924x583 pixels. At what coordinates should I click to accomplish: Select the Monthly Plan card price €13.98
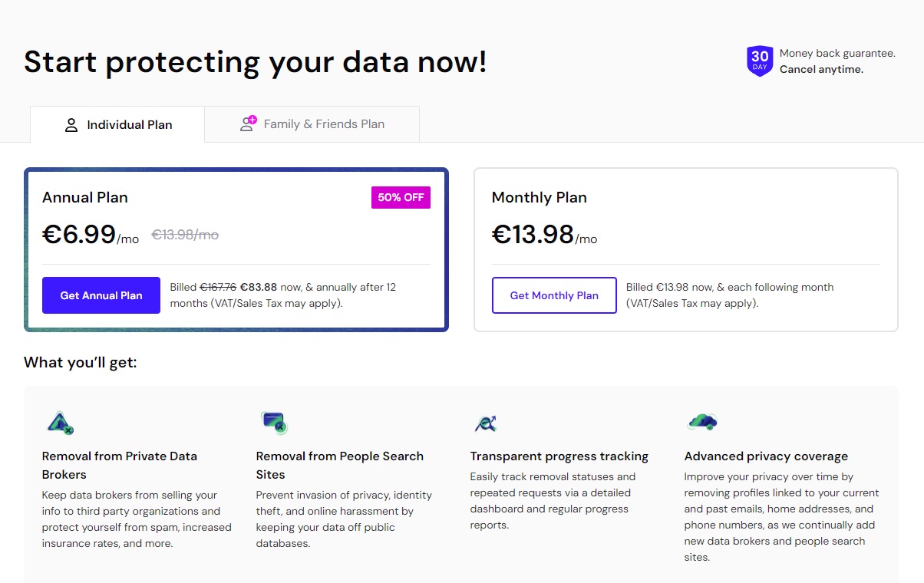[533, 234]
